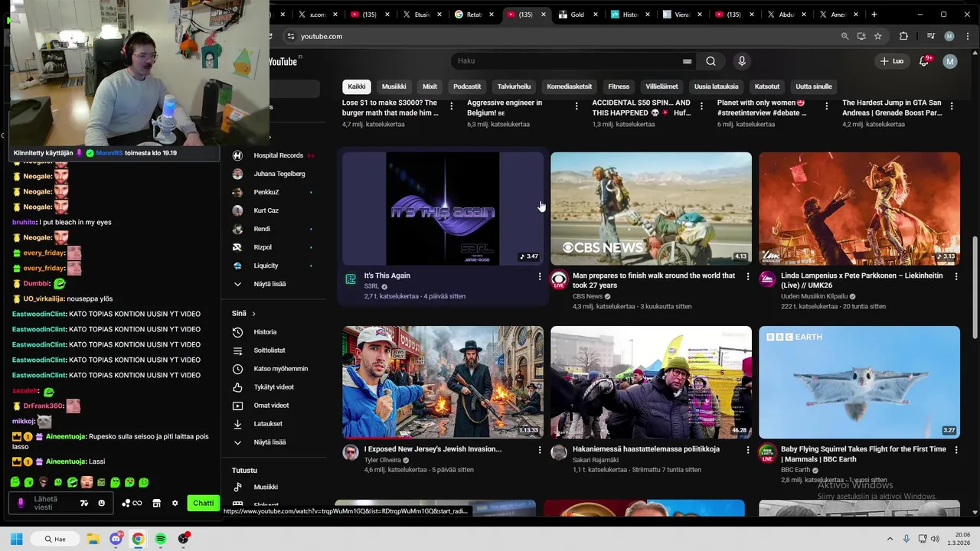Open Omat videot in the sidebar
The height and width of the screenshot is (551, 980).
[x=271, y=406]
